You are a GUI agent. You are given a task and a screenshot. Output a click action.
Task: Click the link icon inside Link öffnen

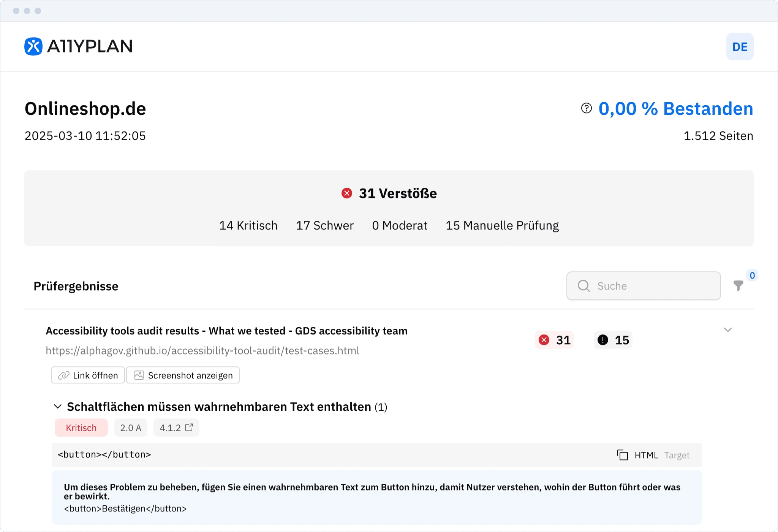64,375
